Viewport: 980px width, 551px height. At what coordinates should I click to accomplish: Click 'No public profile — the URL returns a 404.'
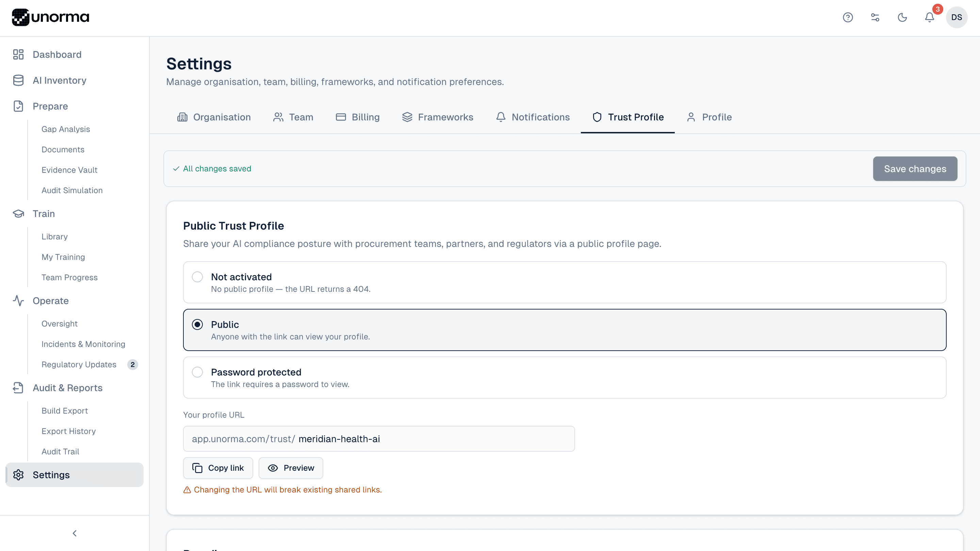pos(291,289)
